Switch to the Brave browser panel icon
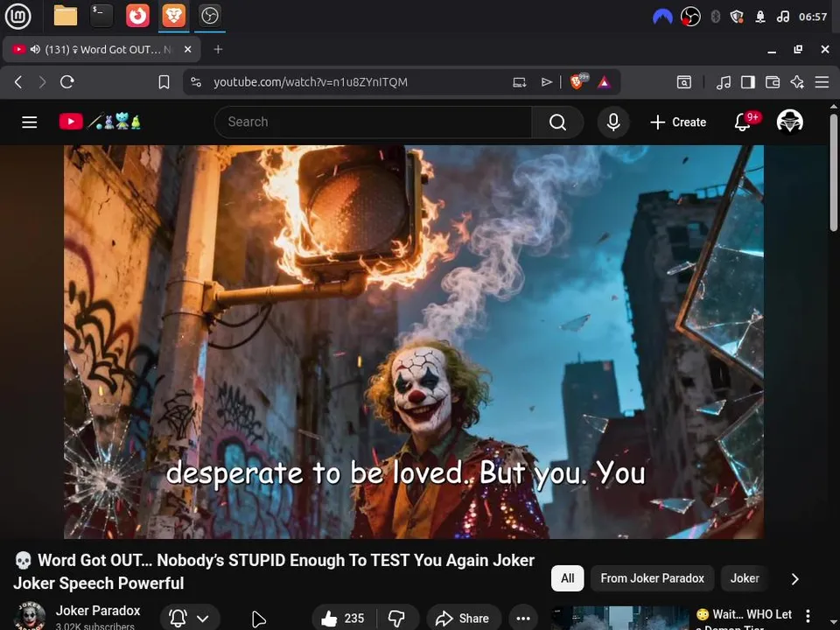Viewport: 840px width, 630px height. [x=173, y=16]
